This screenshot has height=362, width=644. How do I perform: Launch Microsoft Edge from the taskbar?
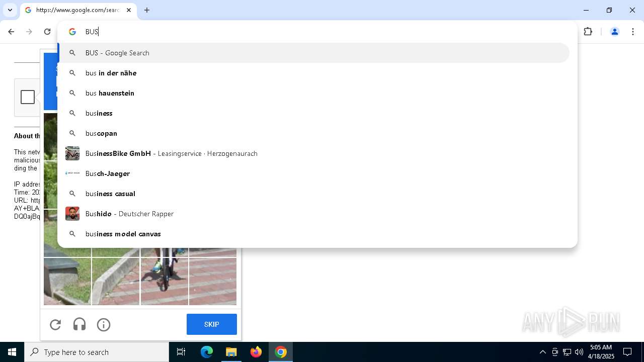coord(207,352)
